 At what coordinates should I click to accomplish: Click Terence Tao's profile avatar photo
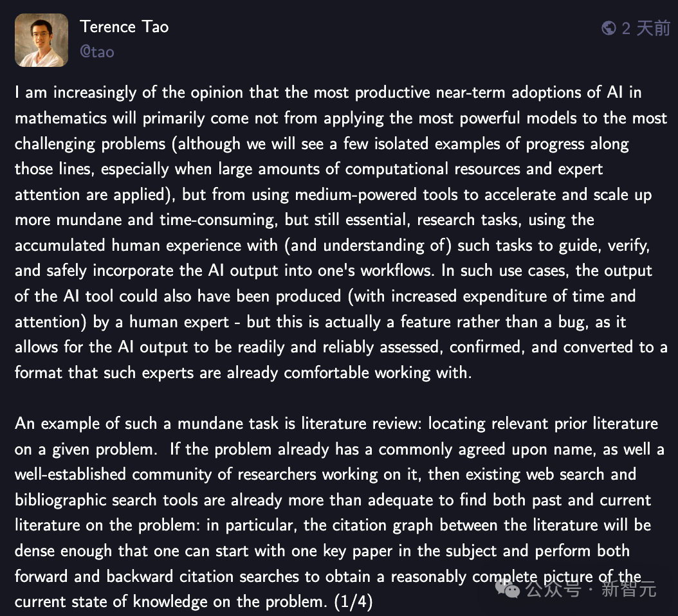click(41, 40)
